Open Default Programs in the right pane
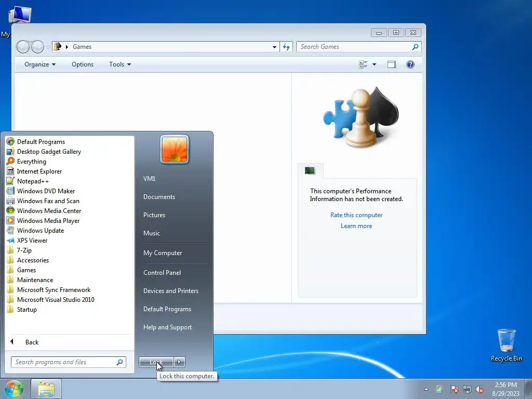Viewport: 532px width, 399px height. pos(167,309)
